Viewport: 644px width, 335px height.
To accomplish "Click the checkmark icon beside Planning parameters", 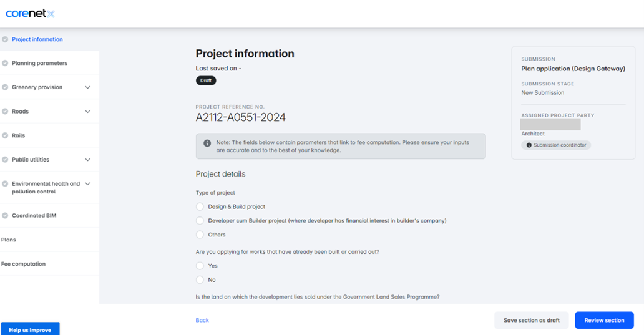I will pyautogui.click(x=6, y=63).
